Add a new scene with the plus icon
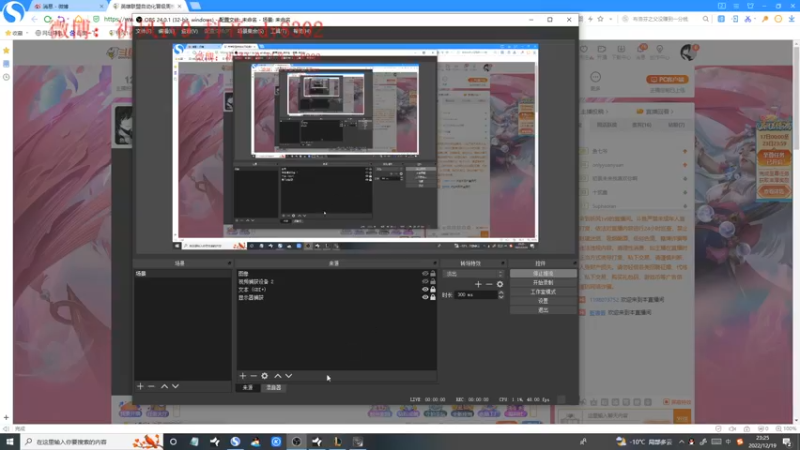The image size is (800, 450). click(x=140, y=387)
